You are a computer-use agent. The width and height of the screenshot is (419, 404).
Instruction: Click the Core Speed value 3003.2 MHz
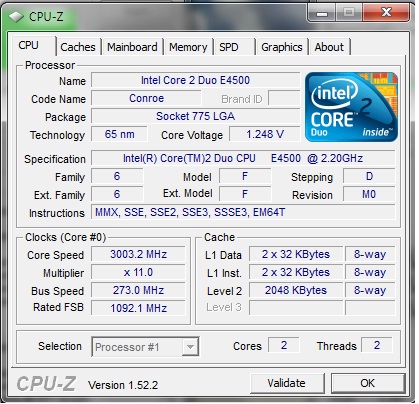[x=138, y=254]
